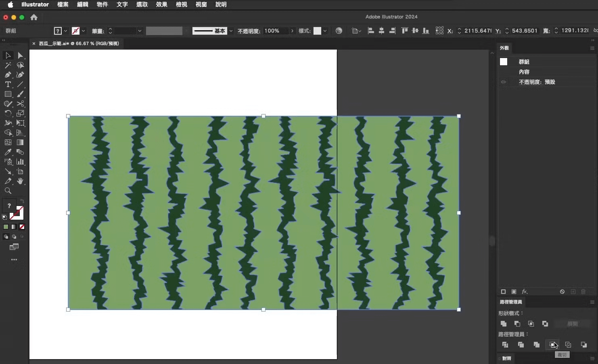Screen dimensions: 598x364
Task: Toggle visibility eye for 不透明度 row
Action: (503, 82)
